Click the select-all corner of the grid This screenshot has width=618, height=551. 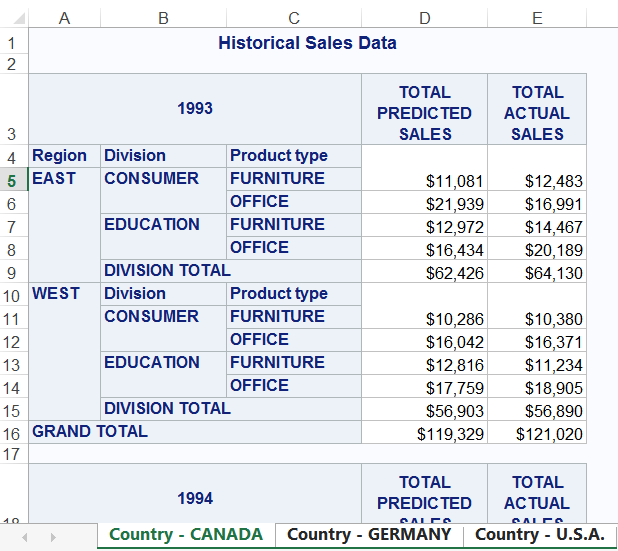(14, 18)
